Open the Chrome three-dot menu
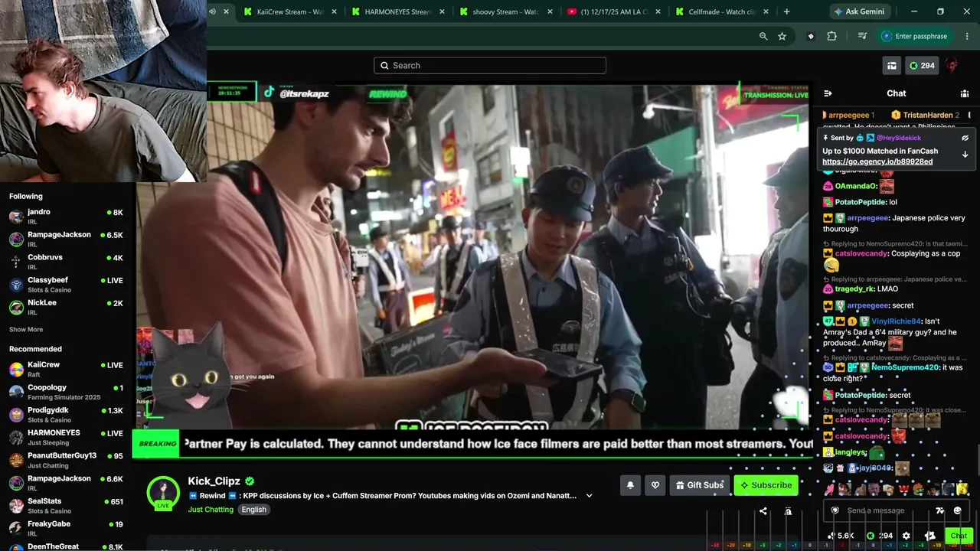The image size is (980, 551). (968, 36)
